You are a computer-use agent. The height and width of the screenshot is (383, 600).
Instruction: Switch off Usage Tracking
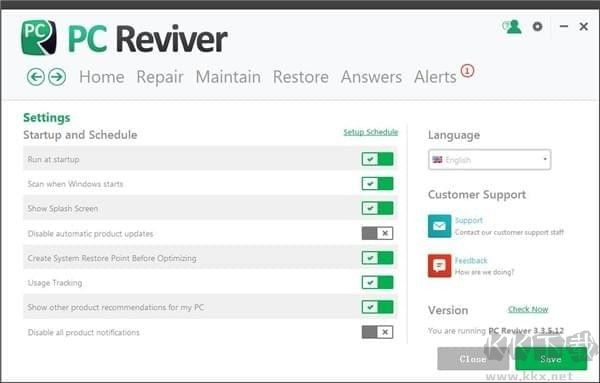[377, 282]
